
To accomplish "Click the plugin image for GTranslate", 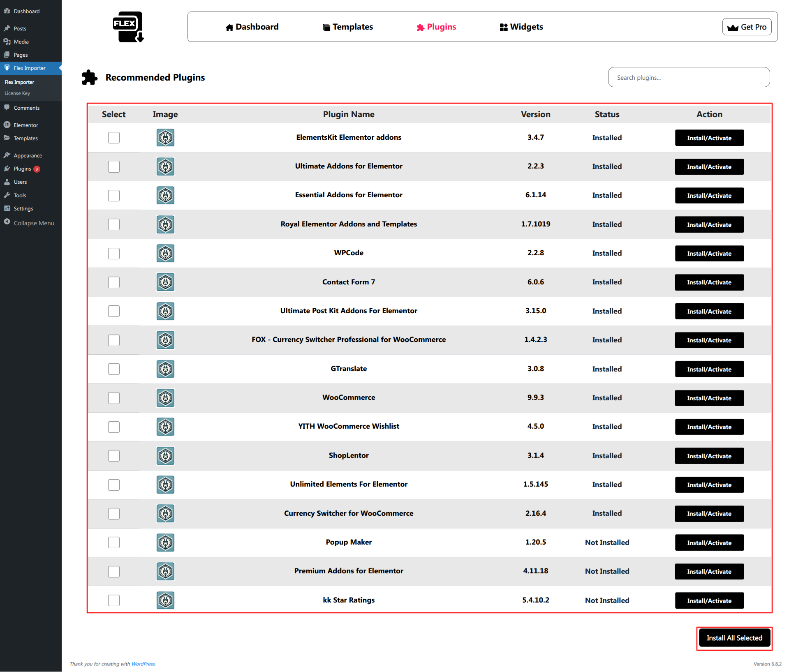I will pyautogui.click(x=165, y=369).
